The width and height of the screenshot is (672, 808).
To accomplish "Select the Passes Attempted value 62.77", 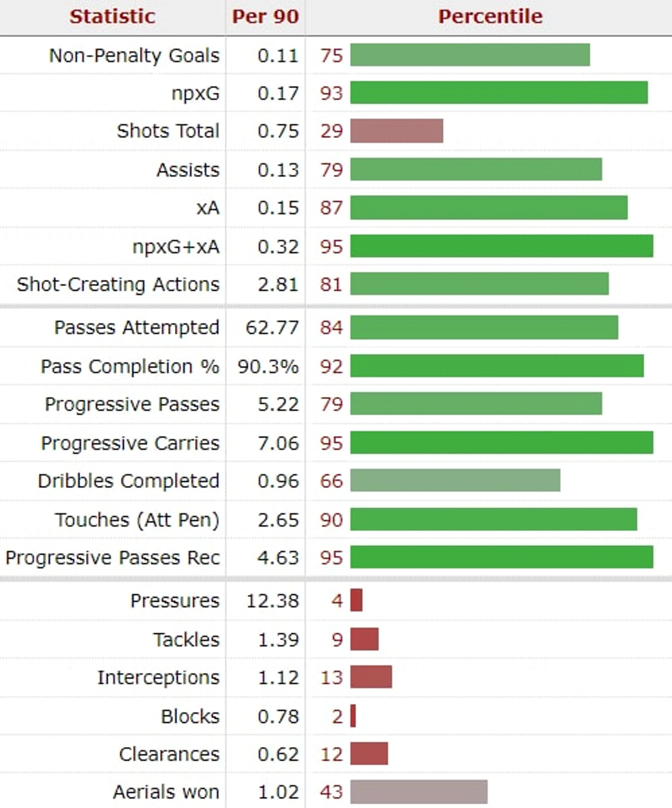I will [272, 328].
